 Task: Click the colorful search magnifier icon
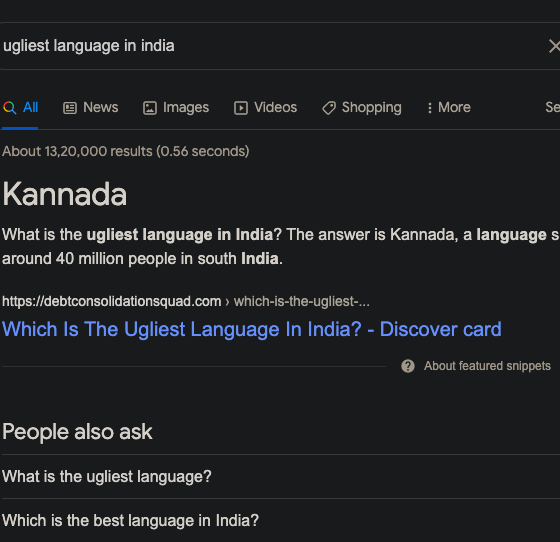10,107
